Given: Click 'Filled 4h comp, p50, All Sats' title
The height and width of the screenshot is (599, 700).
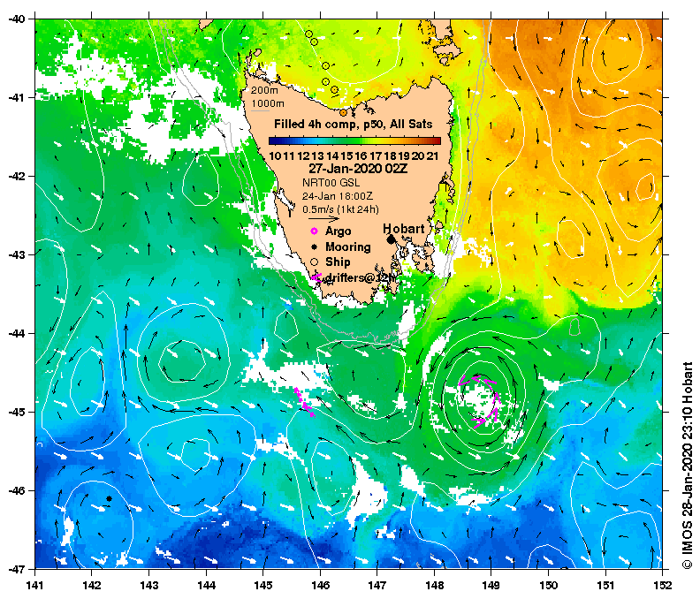Looking at the screenshot, I should [x=354, y=124].
